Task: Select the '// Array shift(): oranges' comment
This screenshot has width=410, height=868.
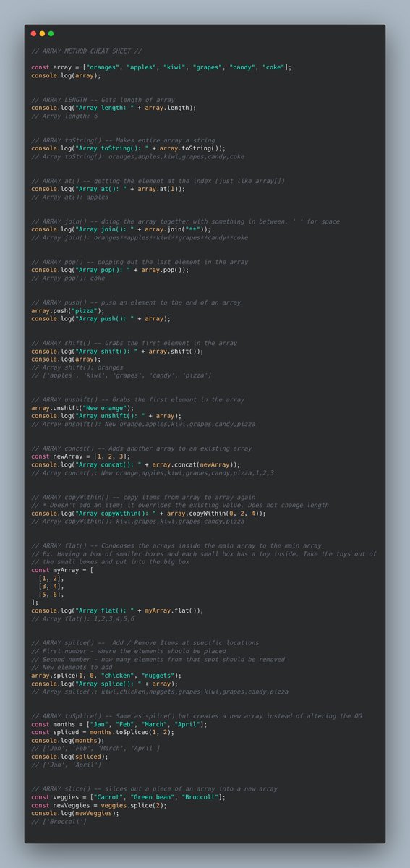Action: pos(77,367)
